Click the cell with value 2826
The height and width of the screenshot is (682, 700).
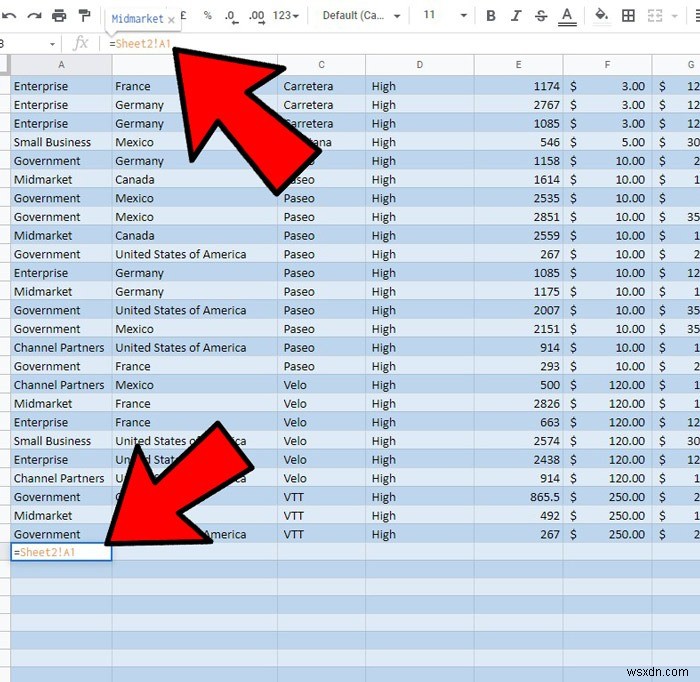click(518, 403)
